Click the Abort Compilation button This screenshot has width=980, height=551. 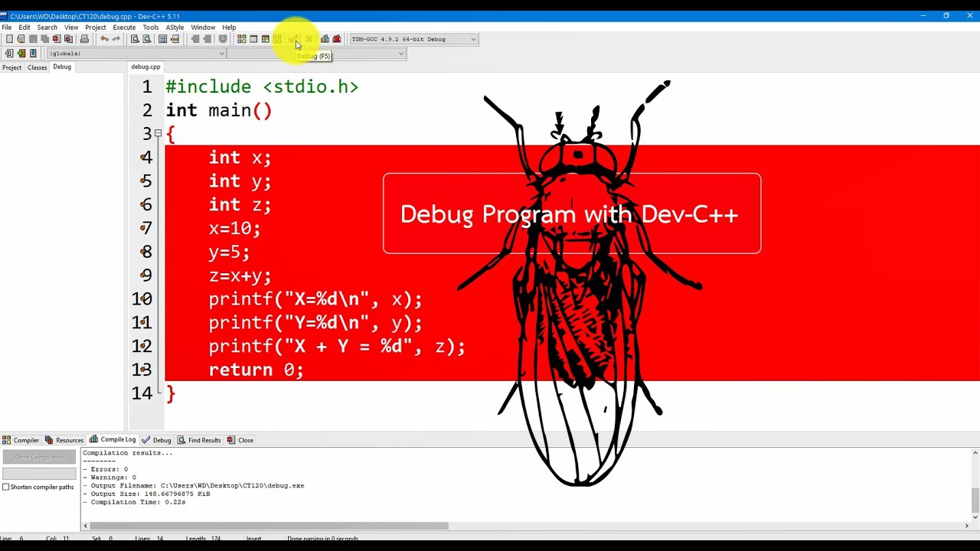point(39,458)
